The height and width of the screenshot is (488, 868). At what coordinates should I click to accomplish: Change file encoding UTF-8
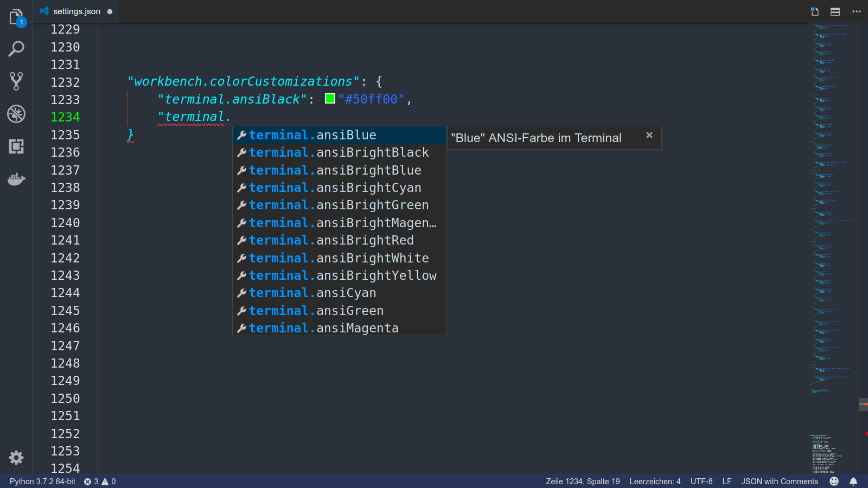(701, 481)
